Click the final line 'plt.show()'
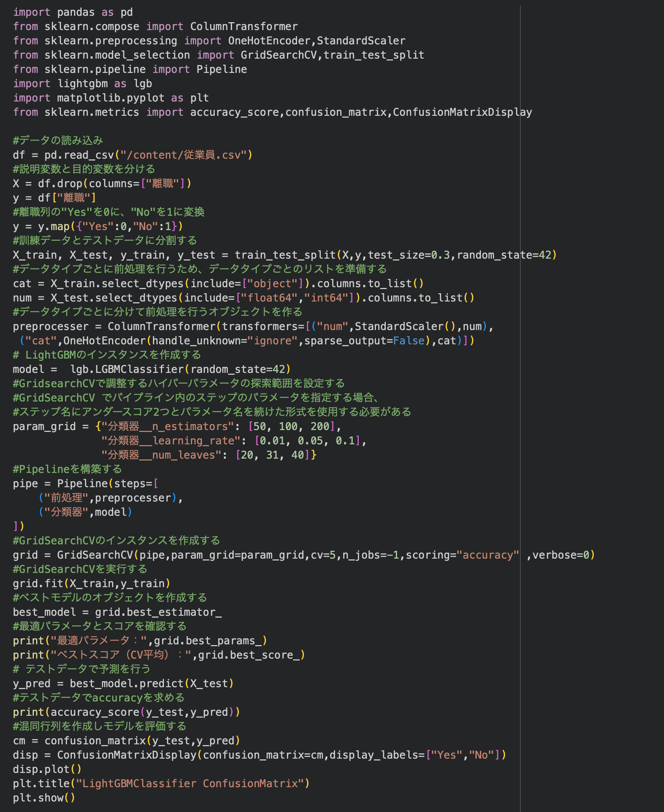The height and width of the screenshot is (812, 664). [44, 798]
